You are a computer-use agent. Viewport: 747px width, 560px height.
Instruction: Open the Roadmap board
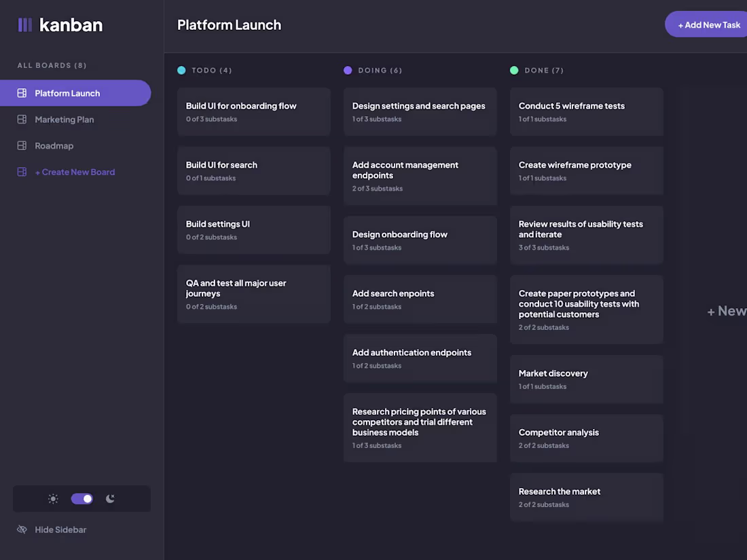click(x=54, y=145)
